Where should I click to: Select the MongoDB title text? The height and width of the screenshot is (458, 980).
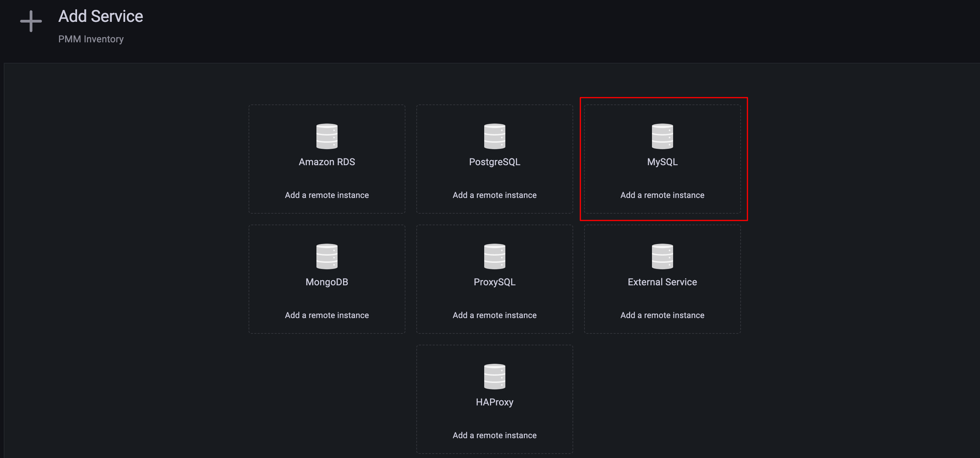tap(327, 282)
